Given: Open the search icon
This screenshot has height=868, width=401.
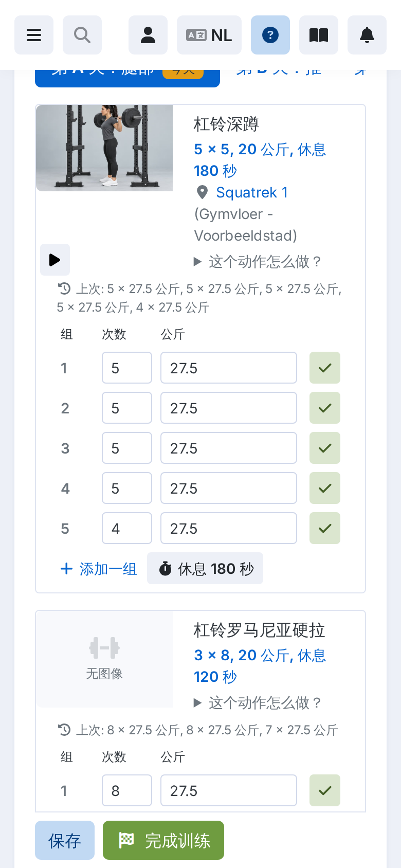Looking at the screenshot, I should [82, 35].
